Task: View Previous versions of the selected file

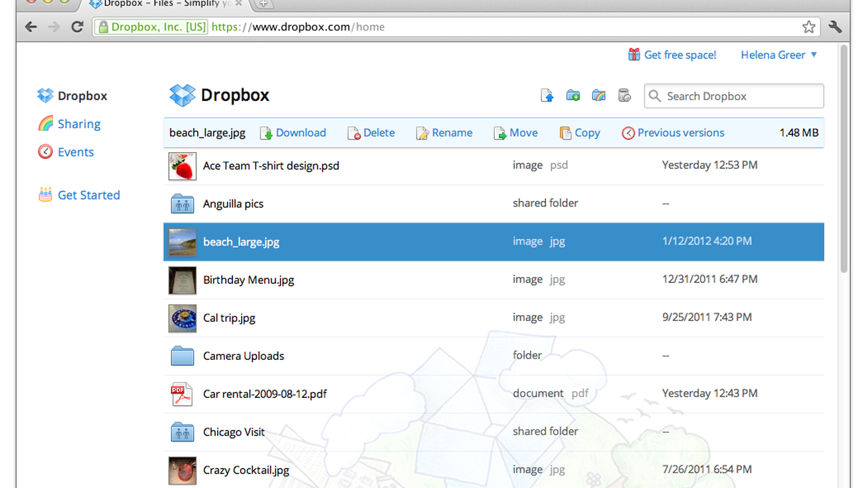Action: (680, 133)
